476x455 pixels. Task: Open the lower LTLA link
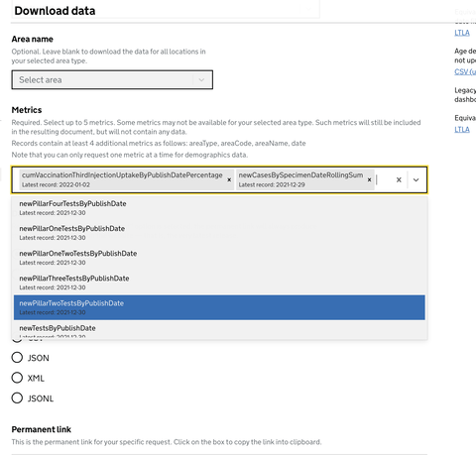click(x=462, y=129)
